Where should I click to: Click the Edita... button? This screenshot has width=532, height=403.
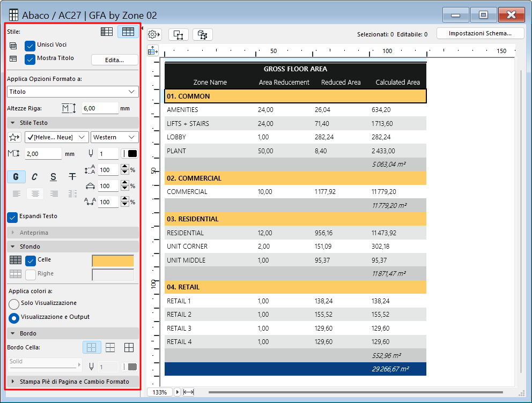114,60
